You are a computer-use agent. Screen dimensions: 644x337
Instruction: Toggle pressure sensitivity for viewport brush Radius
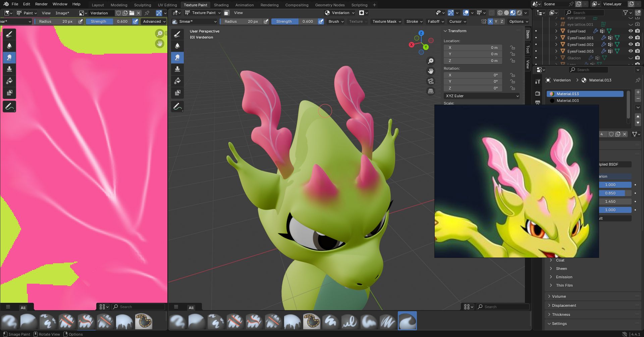pos(266,21)
